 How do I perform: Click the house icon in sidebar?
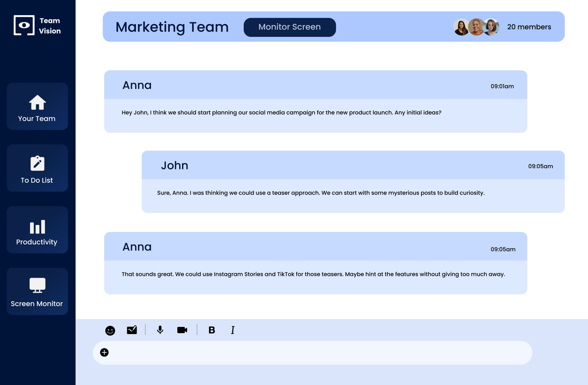click(x=37, y=102)
